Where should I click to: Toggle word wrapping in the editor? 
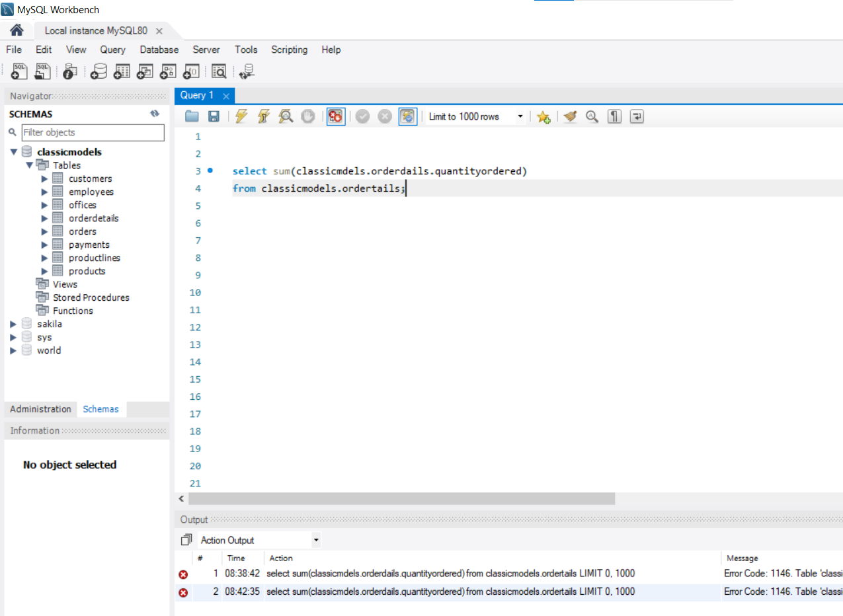637,116
